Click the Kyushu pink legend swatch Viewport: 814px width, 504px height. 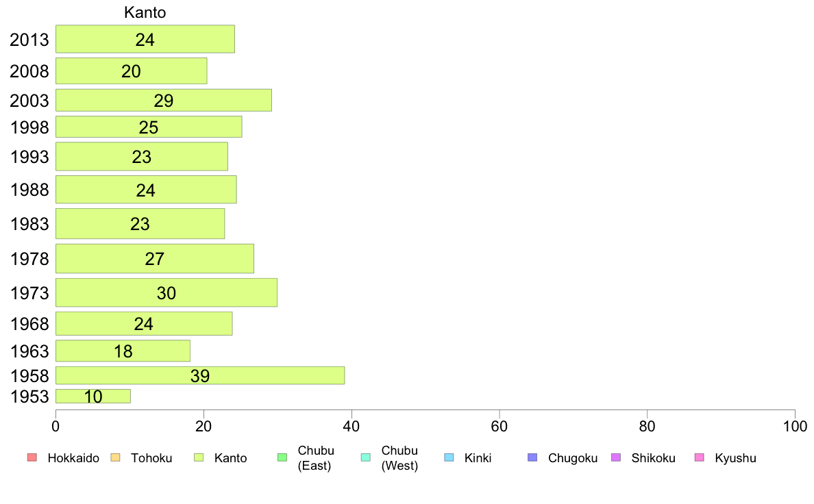700,457
